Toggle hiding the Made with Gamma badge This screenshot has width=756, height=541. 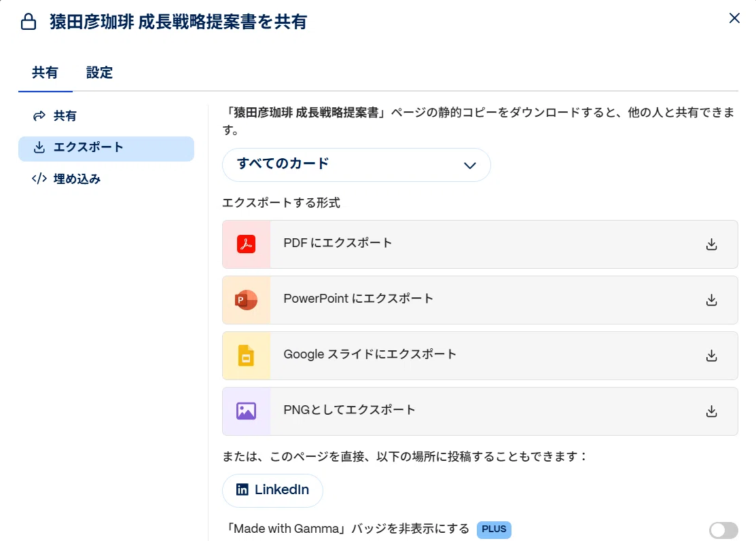tap(723, 530)
